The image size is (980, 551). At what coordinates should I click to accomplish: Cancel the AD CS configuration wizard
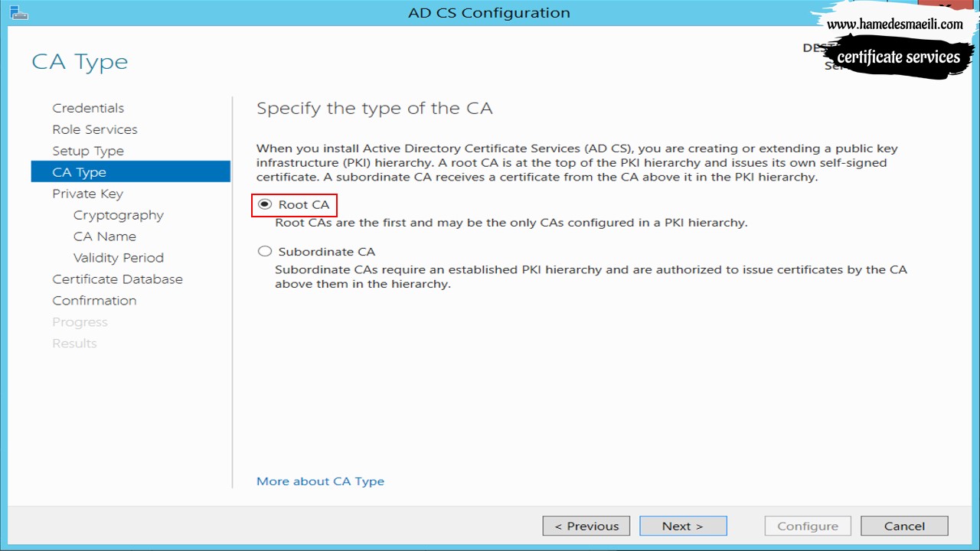coord(904,526)
